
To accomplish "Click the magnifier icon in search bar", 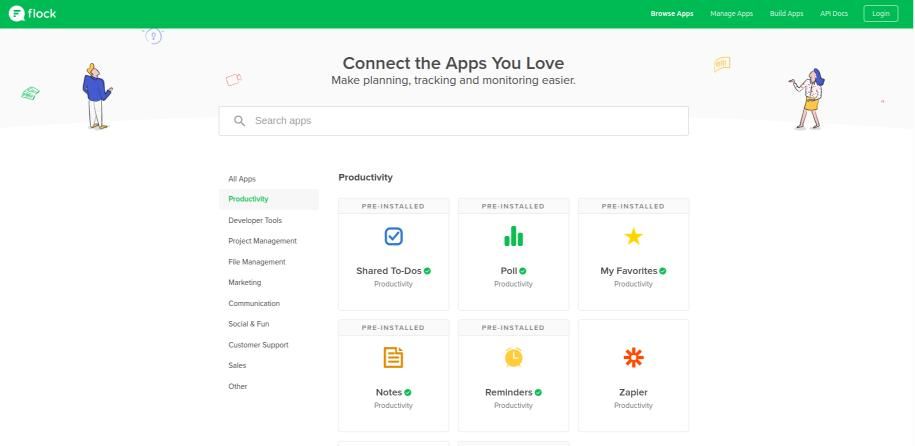I will (x=240, y=121).
